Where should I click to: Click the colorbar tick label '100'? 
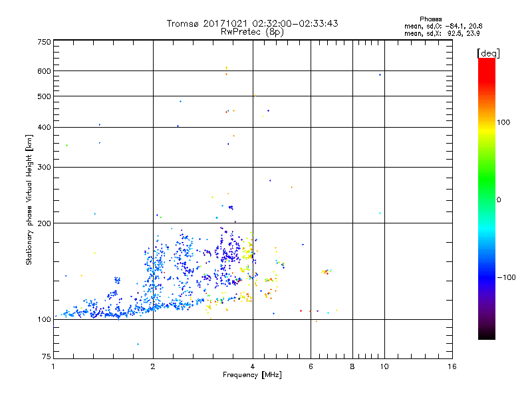coord(503,122)
